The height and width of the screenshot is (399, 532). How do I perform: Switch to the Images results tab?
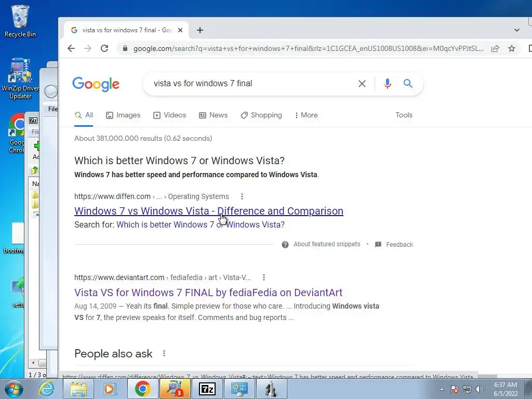click(123, 115)
